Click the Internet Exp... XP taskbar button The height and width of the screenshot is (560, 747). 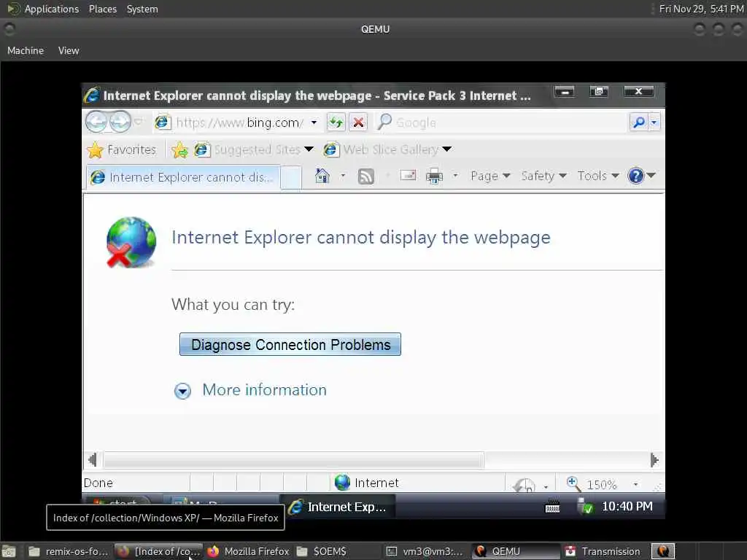[338, 507]
